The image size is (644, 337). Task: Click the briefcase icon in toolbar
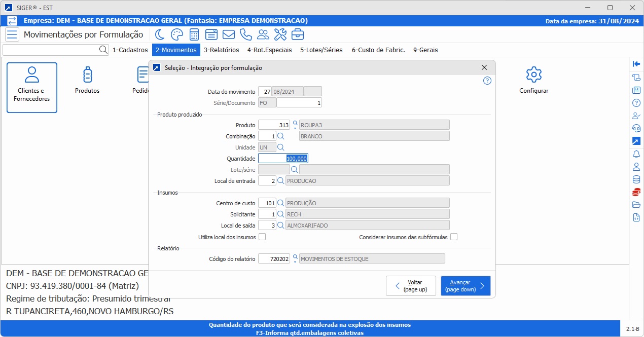(x=298, y=34)
